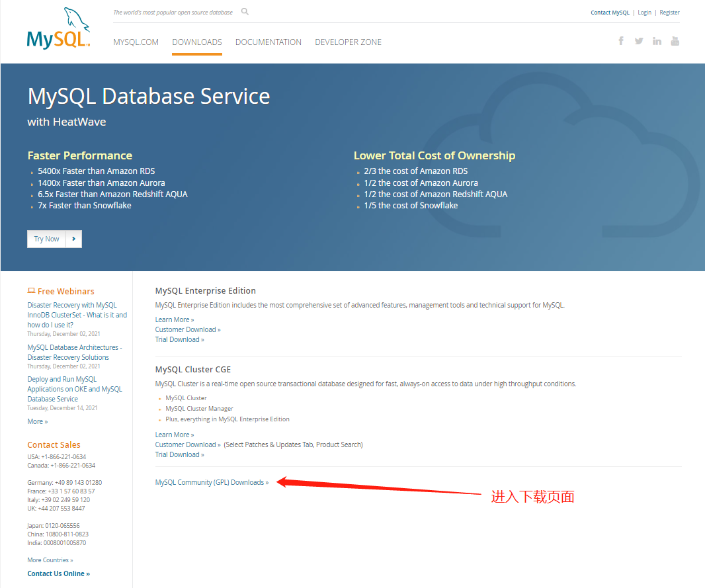Click MySQL Cluster CGE heading
Image resolution: width=705 pixels, height=588 pixels.
coord(193,370)
